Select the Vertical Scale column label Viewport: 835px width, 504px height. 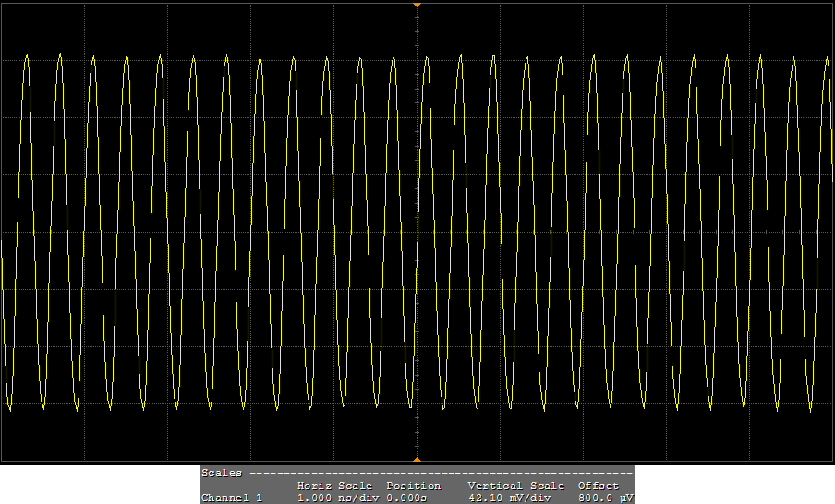(515, 486)
